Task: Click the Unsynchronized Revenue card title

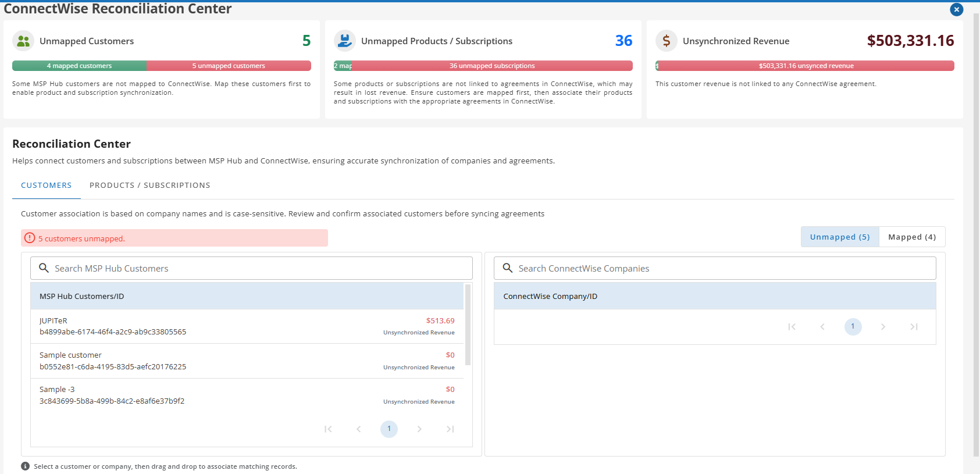Action: click(x=736, y=41)
